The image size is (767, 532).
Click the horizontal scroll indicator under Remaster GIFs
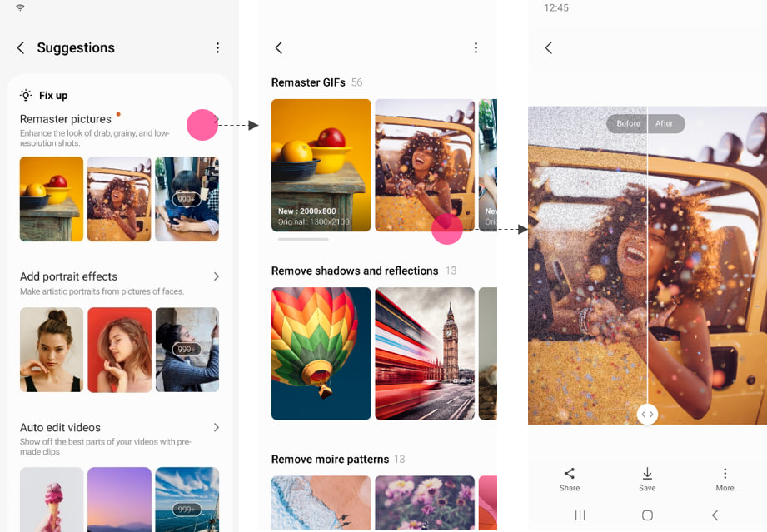303,239
